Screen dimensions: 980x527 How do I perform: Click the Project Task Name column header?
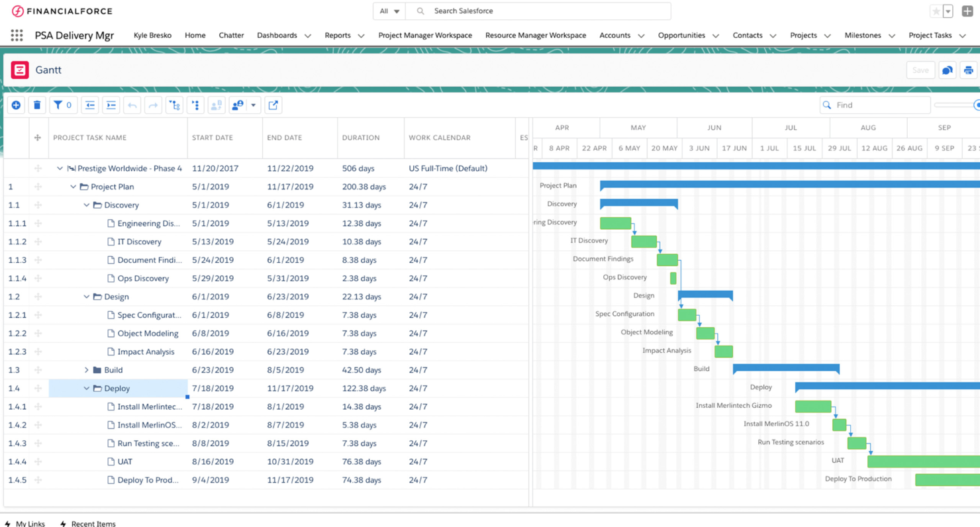click(118, 138)
